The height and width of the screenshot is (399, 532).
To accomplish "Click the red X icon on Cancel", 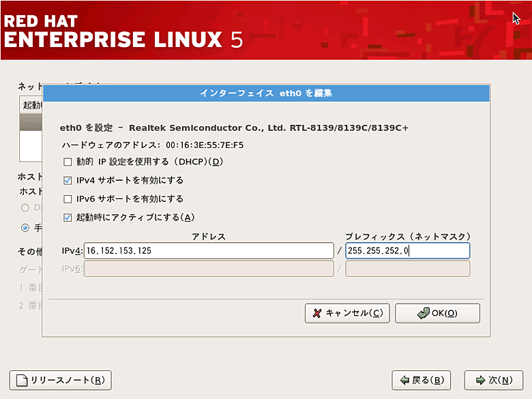I will (316, 313).
